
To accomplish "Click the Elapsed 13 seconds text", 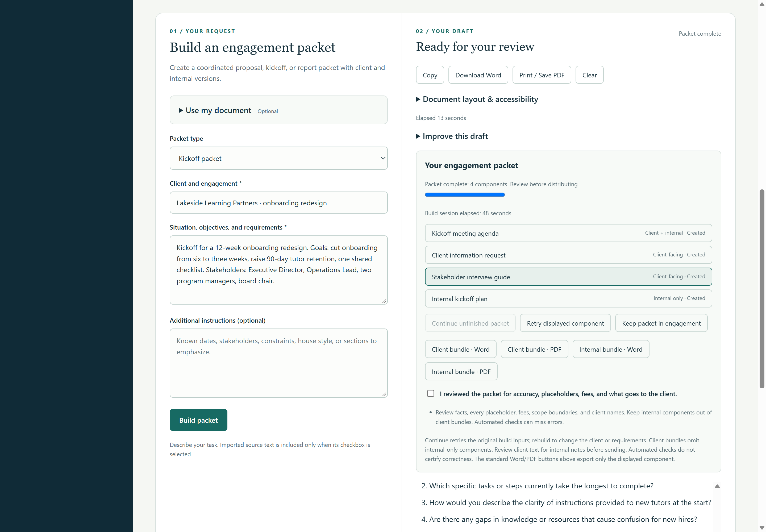I will pos(441,118).
